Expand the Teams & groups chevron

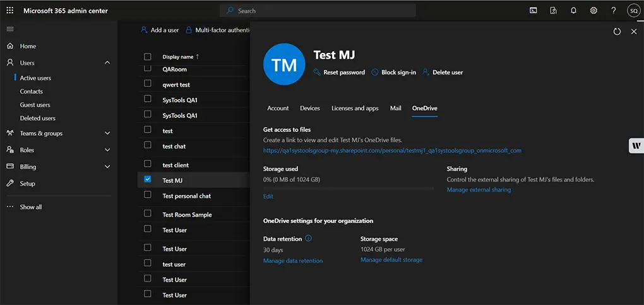[x=107, y=133]
